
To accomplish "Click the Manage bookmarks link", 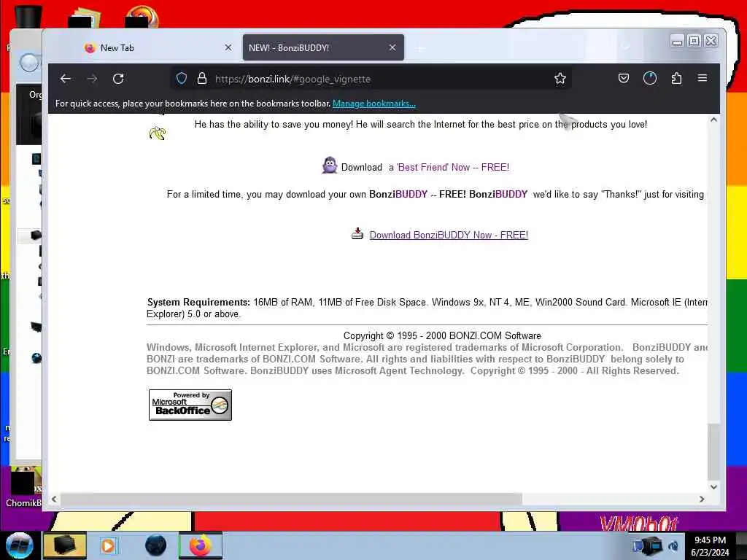I will [x=374, y=104].
